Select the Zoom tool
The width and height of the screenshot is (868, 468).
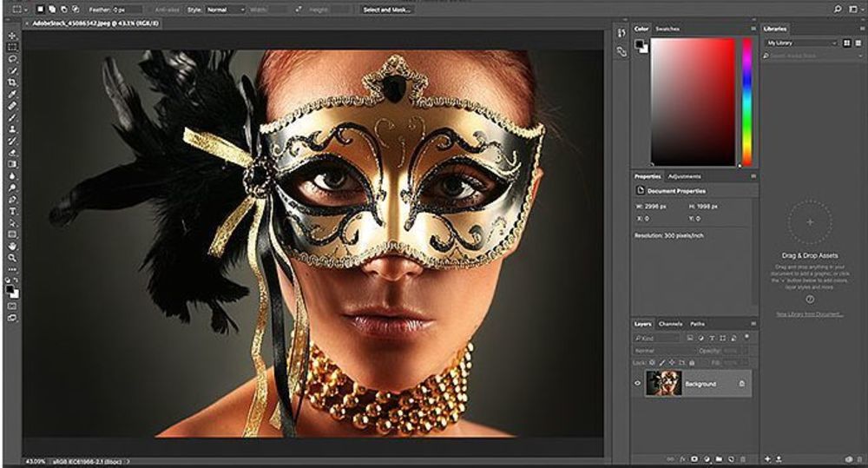[12, 258]
